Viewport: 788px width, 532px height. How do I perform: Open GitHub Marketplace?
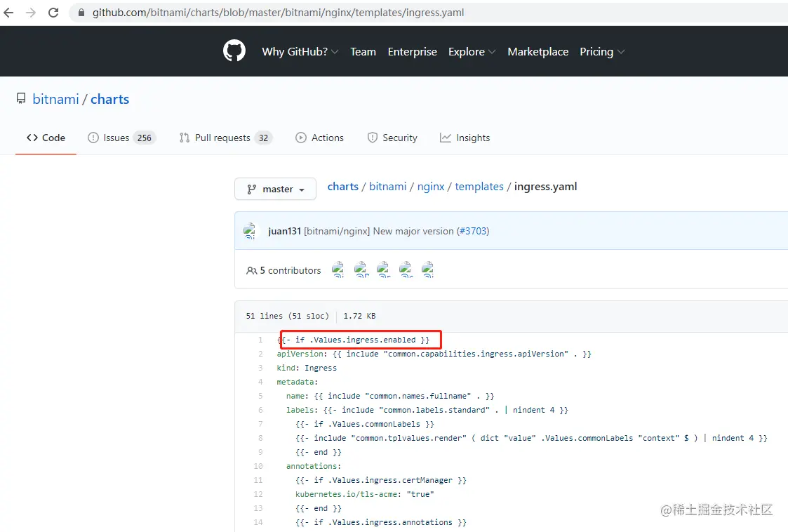click(537, 52)
